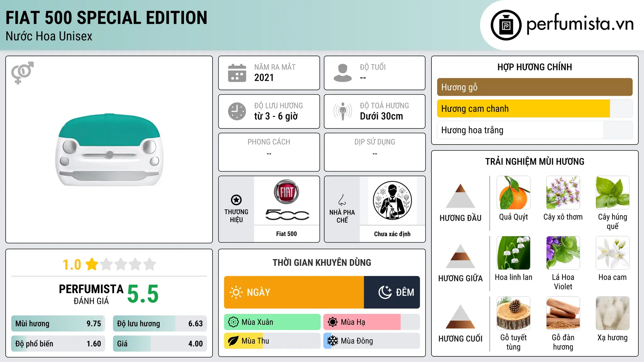
Task: Click the star badge icon above Thương Hiệu
Action: pyautogui.click(x=236, y=200)
